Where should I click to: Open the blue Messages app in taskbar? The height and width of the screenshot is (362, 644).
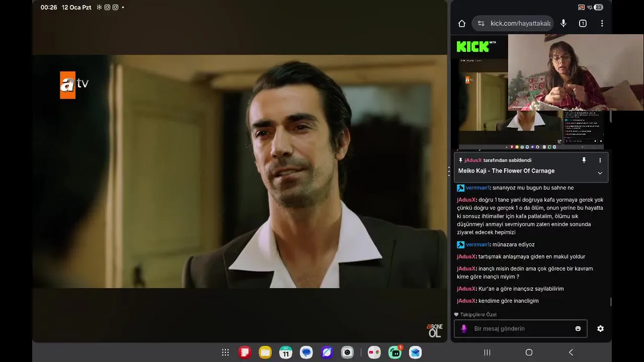(306, 352)
